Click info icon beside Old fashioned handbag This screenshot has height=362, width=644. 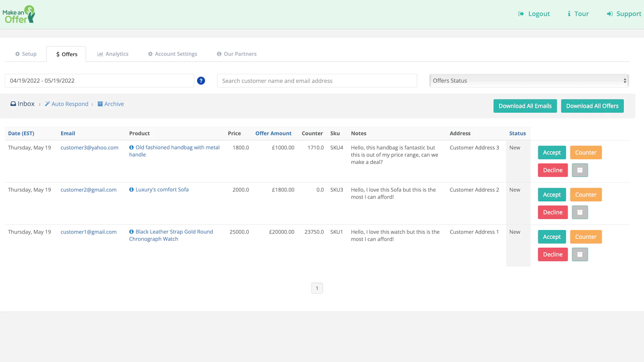coord(132,148)
